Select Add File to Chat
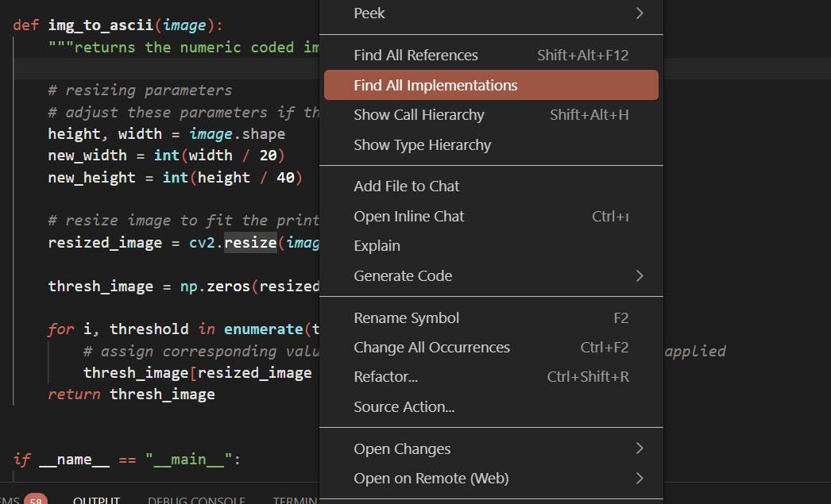This screenshot has height=504, width=831. click(x=406, y=186)
